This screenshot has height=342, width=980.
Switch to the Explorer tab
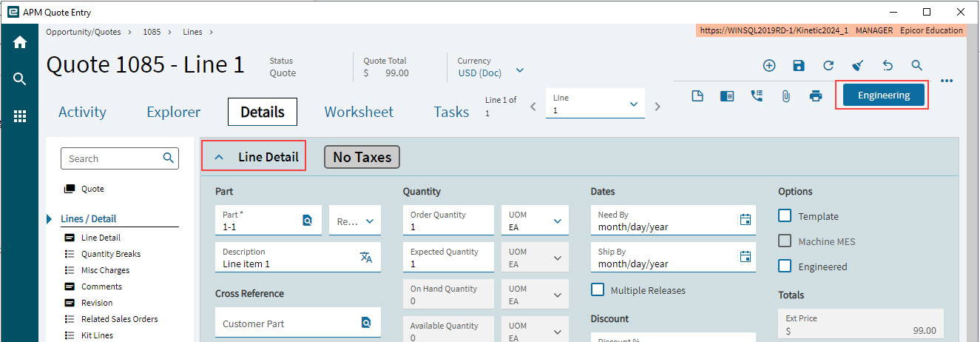174,112
